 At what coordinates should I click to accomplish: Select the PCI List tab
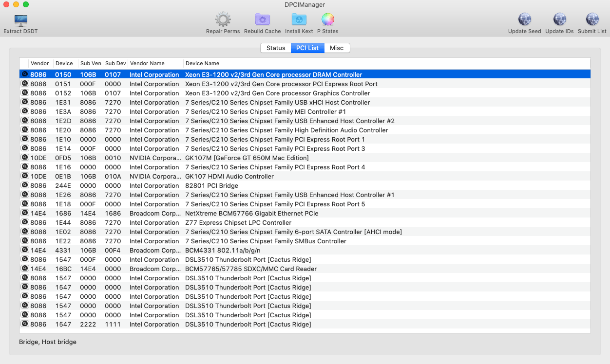click(x=307, y=48)
